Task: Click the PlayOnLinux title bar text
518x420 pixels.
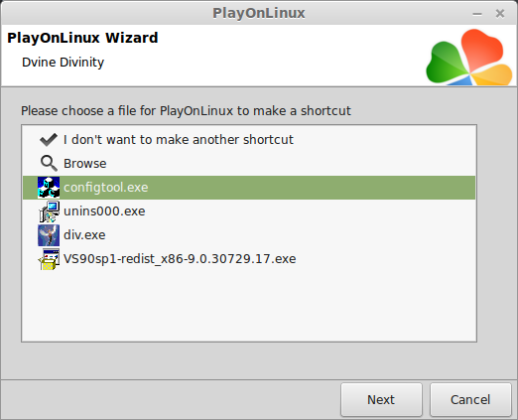Action: [x=259, y=13]
